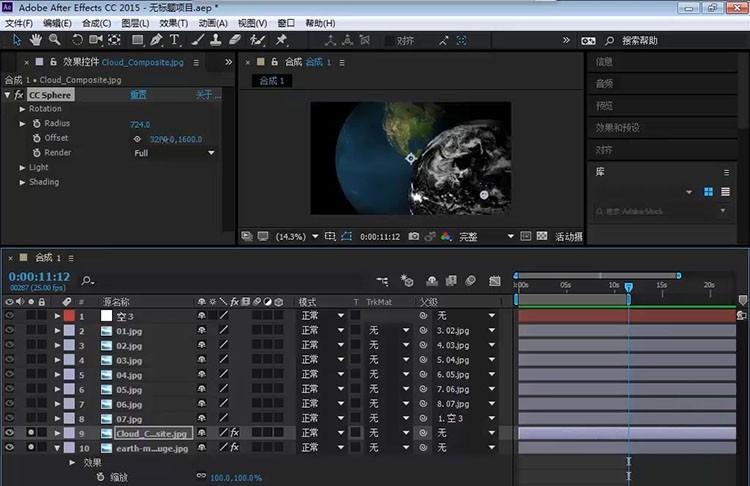
Task: Switch library to grid view icon
Action: coord(708,192)
